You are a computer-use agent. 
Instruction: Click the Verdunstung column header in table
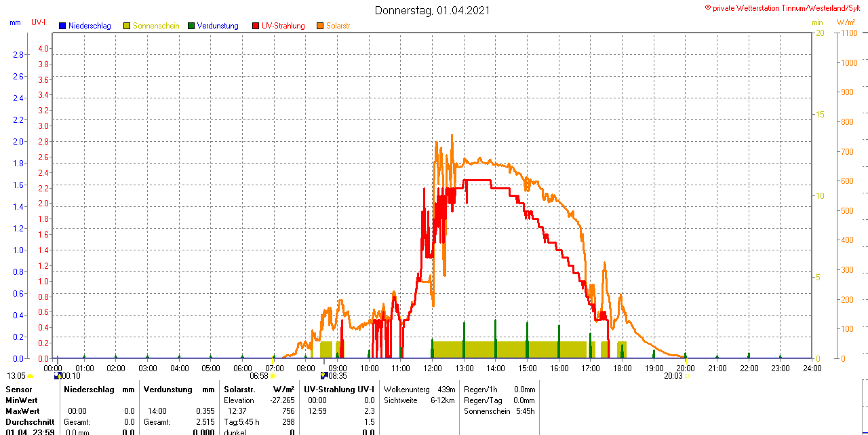point(168,390)
